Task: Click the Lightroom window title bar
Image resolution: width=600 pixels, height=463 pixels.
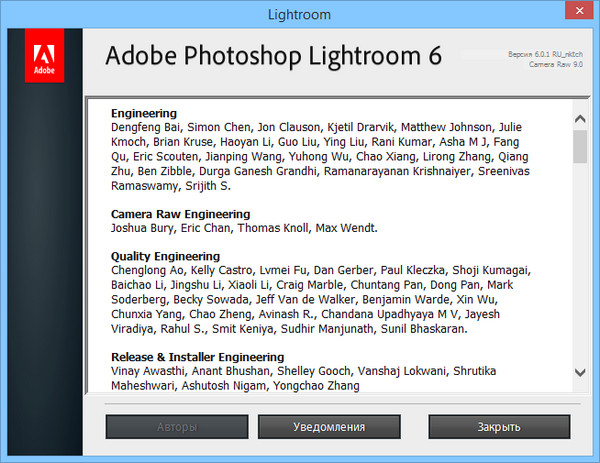Action: click(300, 14)
